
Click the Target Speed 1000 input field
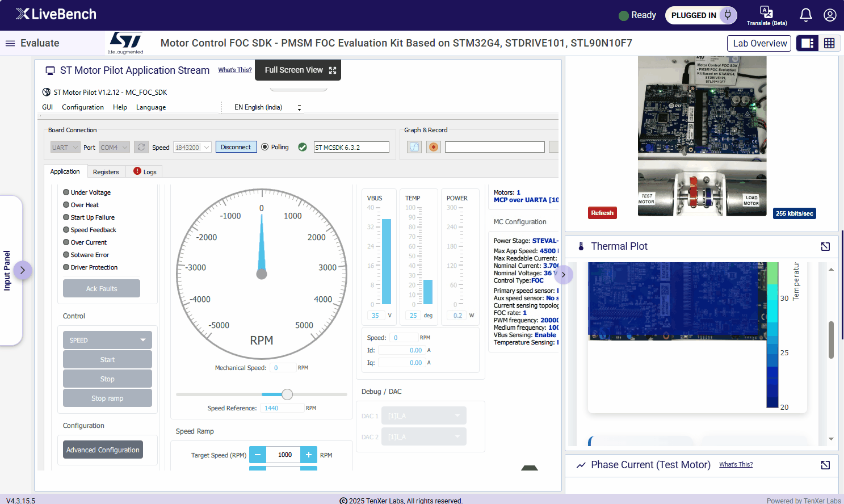point(283,455)
